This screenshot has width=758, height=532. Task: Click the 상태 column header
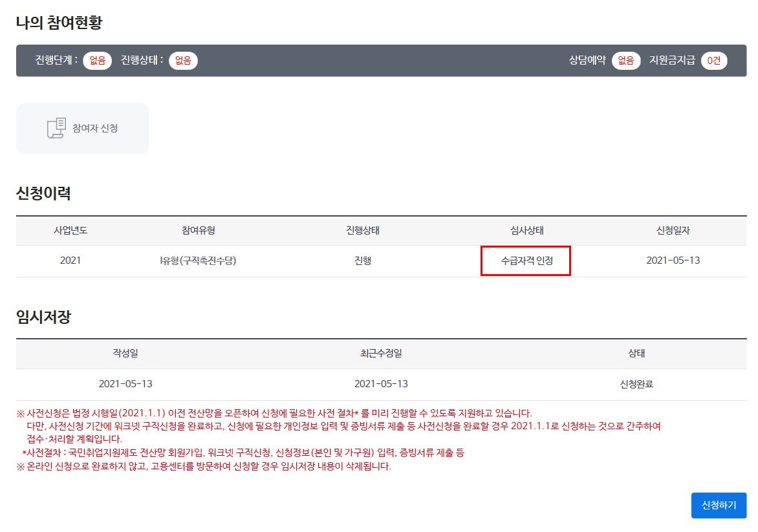[x=636, y=353]
